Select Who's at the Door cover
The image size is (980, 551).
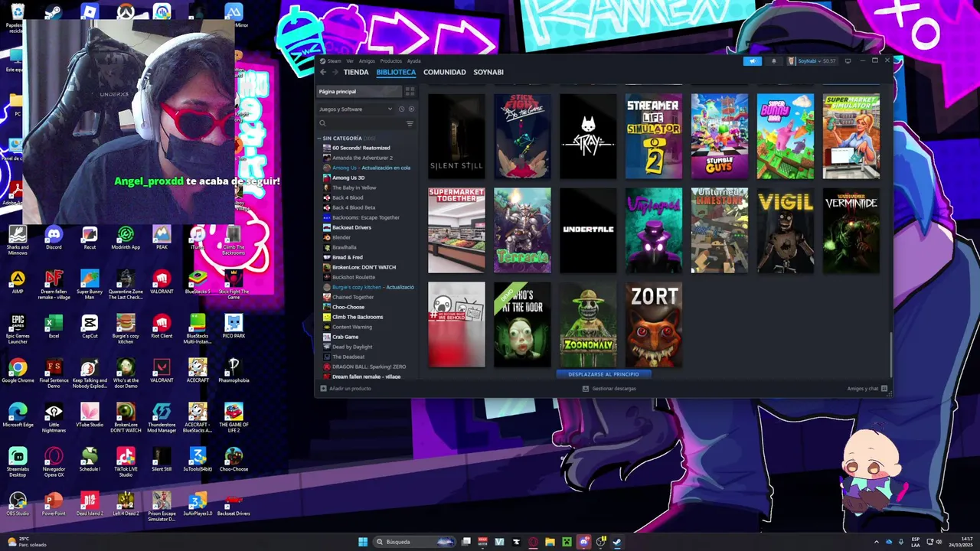pos(522,324)
